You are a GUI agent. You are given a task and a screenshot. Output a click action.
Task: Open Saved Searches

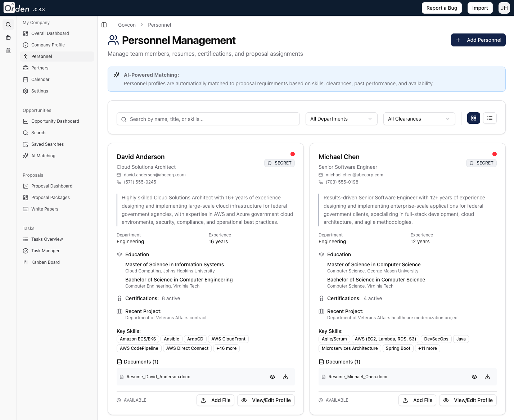(47, 144)
